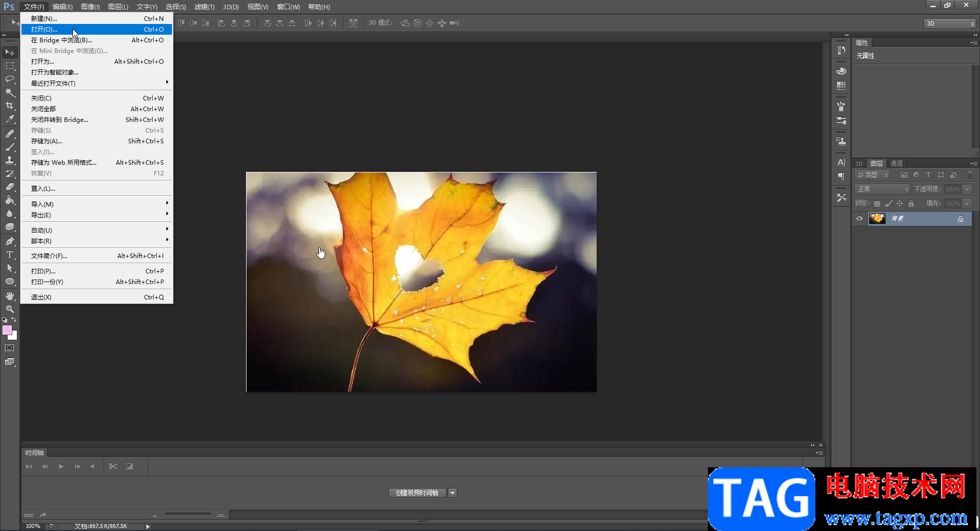The height and width of the screenshot is (531, 980).
Task: Open the 图层 panel options menu
Action: tap(974, 163)
